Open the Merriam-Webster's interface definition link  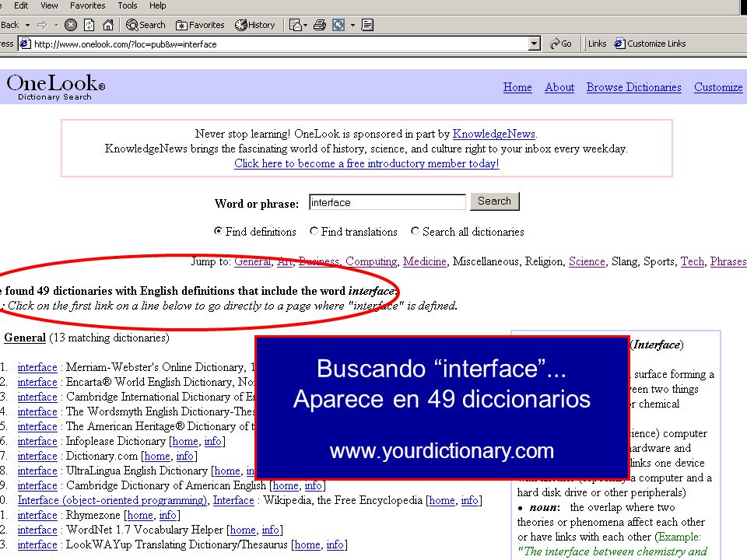click(37, 367)
